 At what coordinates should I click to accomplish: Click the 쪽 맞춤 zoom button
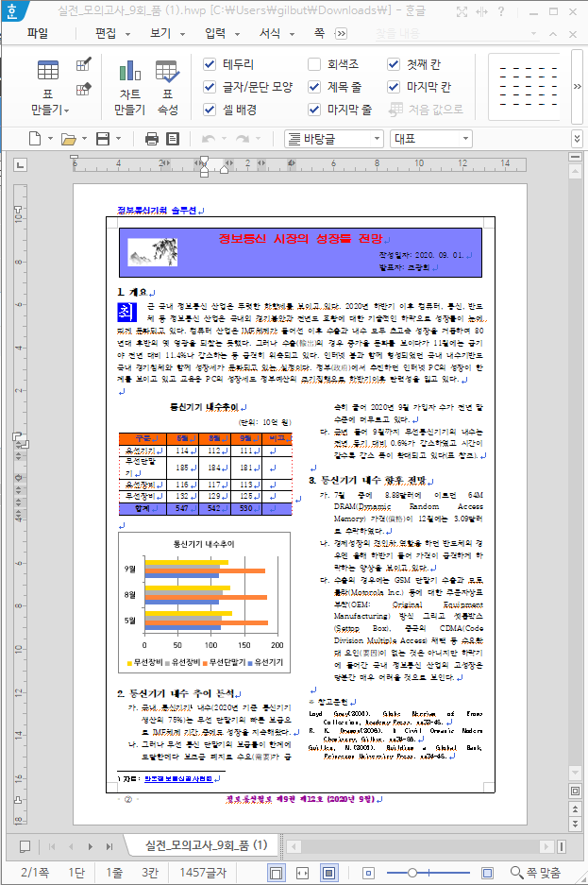point(535,873)
